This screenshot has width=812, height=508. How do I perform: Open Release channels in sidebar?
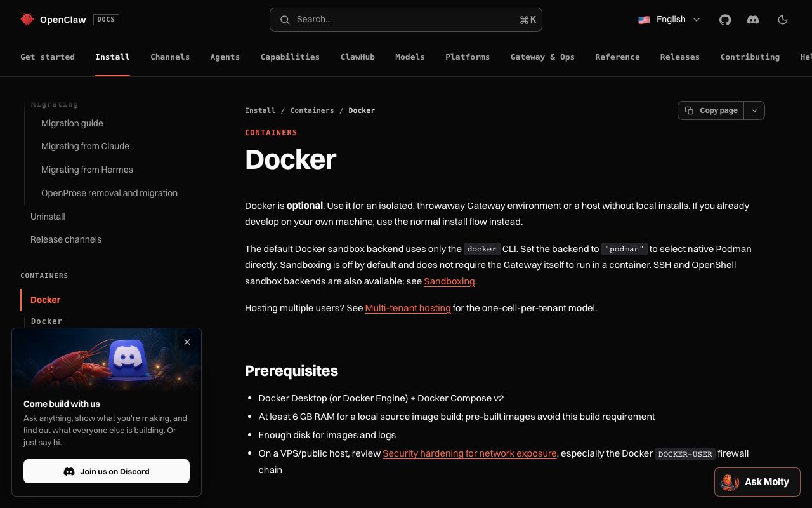(x=66, y=239)
